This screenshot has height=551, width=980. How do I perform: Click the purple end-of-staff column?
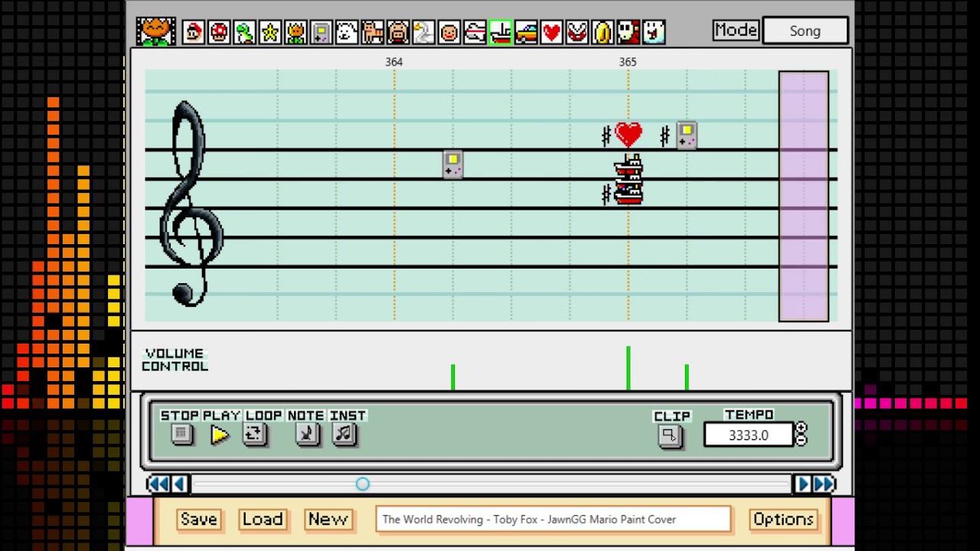pos(804,196)
